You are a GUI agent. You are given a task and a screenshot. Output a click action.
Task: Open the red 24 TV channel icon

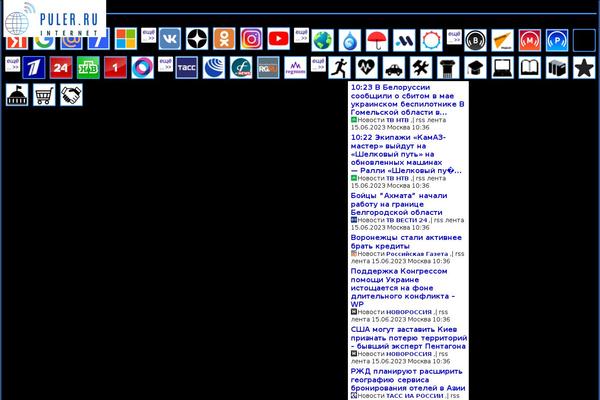pyautogui.click(x=61, y=68)
